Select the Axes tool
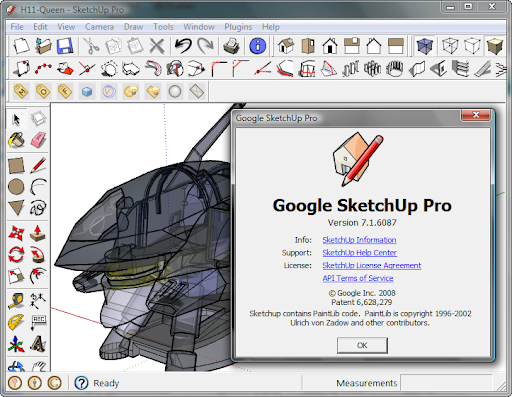Image resolution: width=512 pixels, height=397 pixels. click(x=16, y=344)
